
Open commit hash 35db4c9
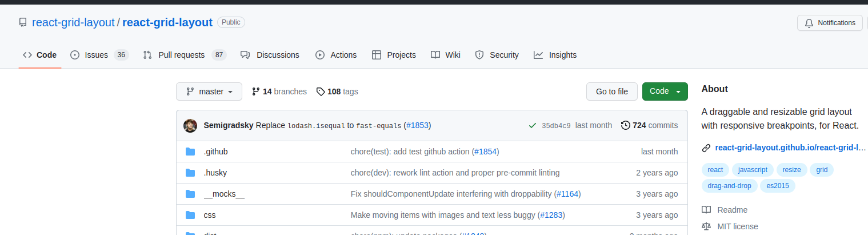pyautogui.click(x=556, y=126)
